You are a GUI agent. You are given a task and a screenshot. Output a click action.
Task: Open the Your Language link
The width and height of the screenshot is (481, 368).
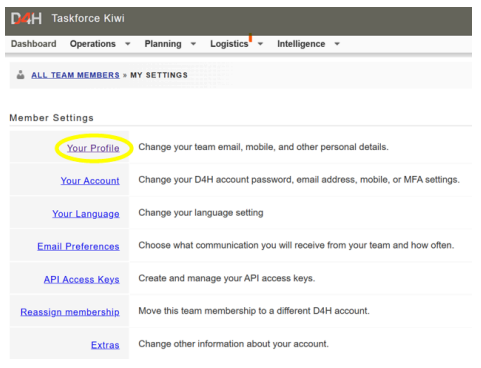(86, 214)
